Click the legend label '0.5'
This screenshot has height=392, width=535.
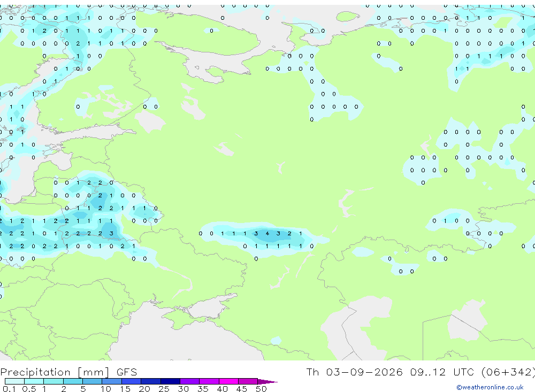click(x=29, y=389)
